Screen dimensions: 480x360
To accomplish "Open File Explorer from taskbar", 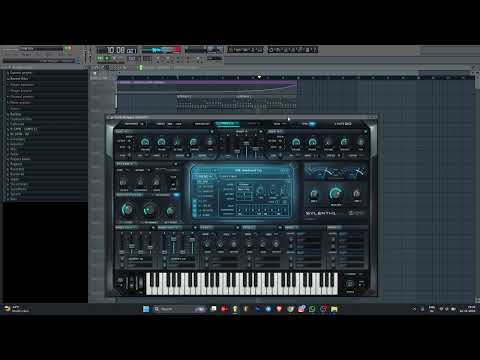I will [x=334, y=309].
